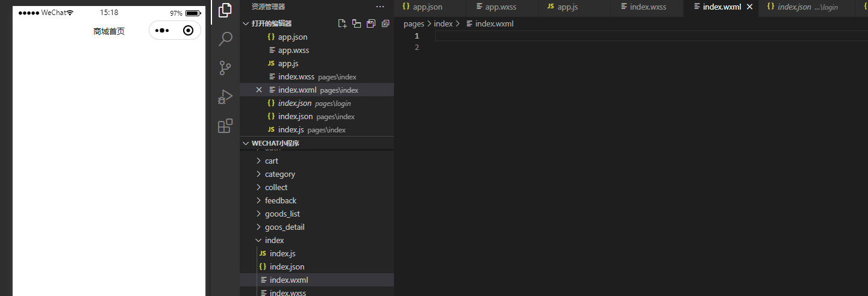Viewport: 868px width, 296px height.
Task: Open index.json pages\index in open editors
Action: [x=317, y=116]
